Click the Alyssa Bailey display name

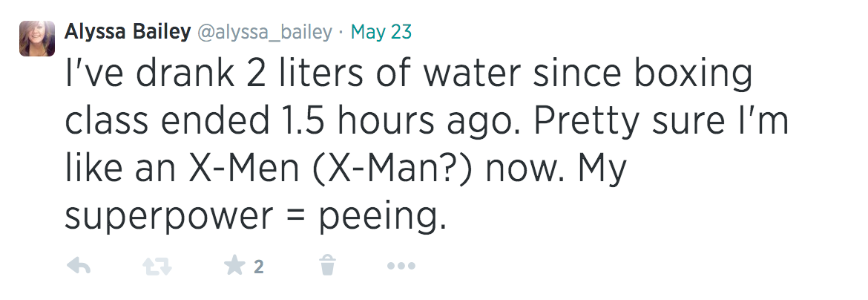127,32
